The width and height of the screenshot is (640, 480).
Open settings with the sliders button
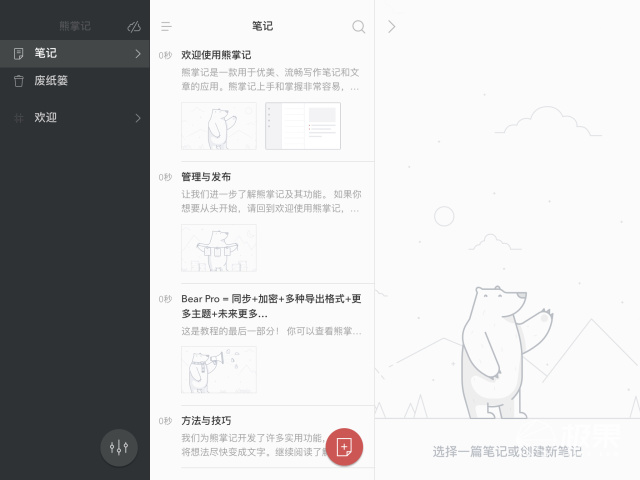pos(119,447)
